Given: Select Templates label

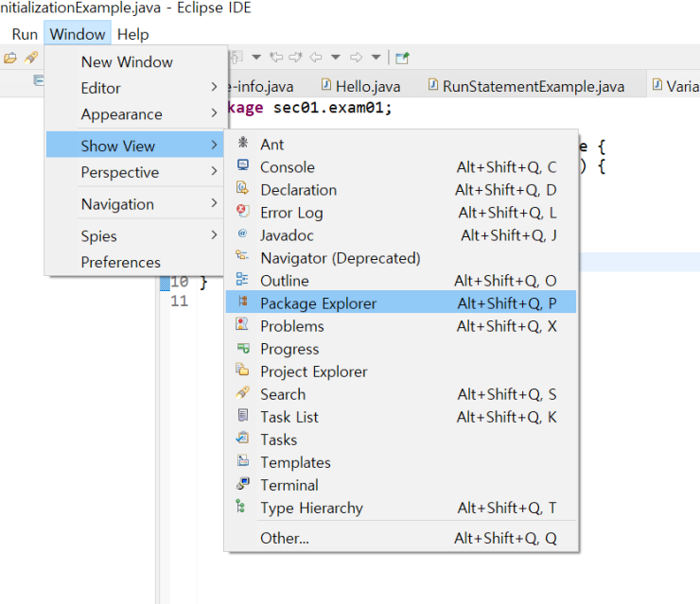Looking at the screenshot, I should coord(295,462).
